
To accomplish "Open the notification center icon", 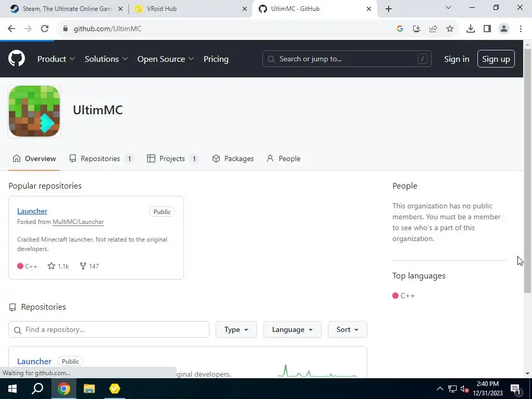I will tap(516, 389).
